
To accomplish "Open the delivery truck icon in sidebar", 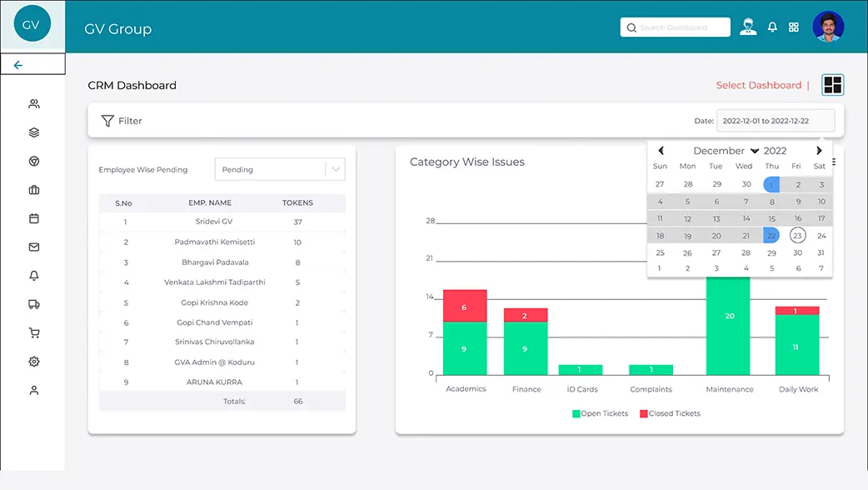I will point(34,304).
